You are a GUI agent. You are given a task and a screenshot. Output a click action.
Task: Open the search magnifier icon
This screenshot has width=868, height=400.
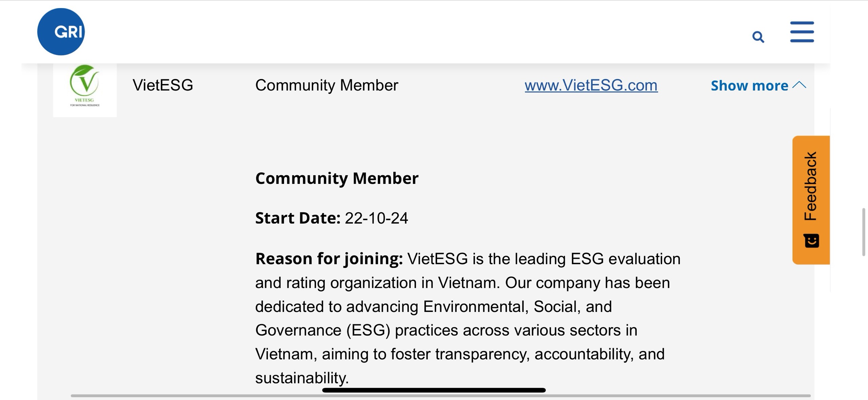pos(758,37)
